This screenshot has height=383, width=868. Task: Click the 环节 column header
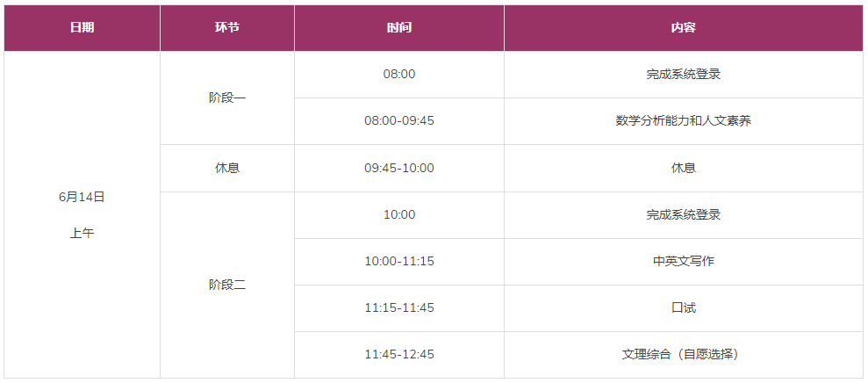coord(226,27)
